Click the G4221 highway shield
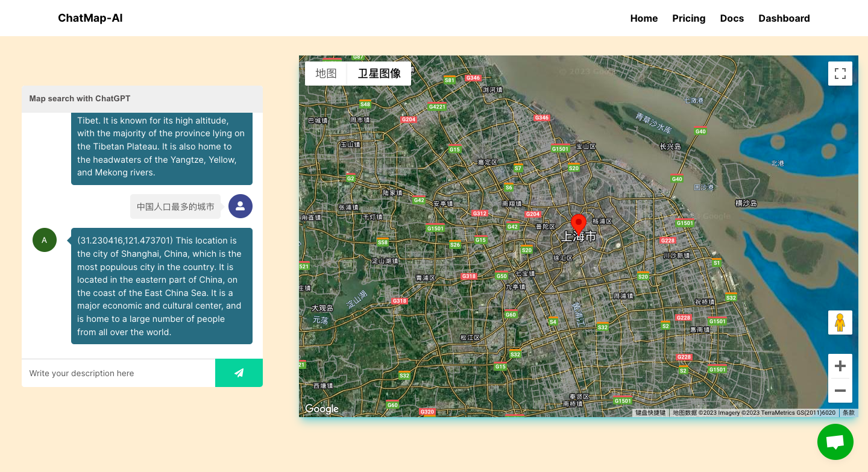868x472 pixels. tap(437, 107)
